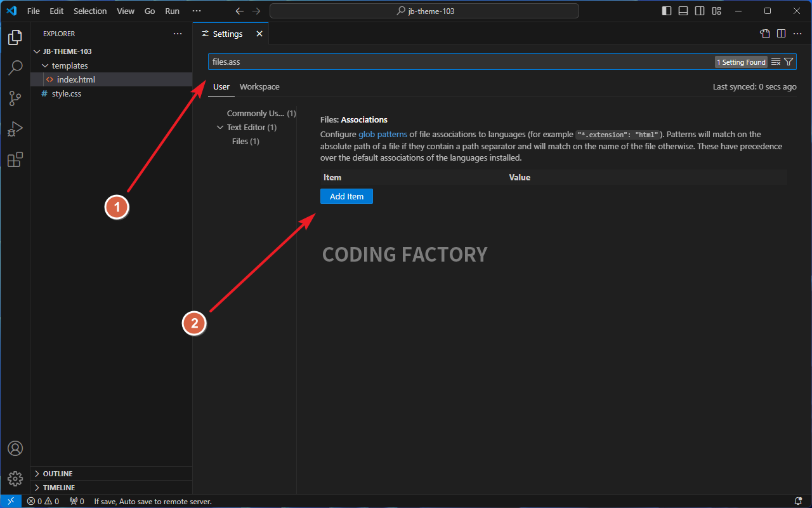Viewport: 812px width, 508px height.
Task: Open notifications bell in status bar
Action: [x=798, y=501]
